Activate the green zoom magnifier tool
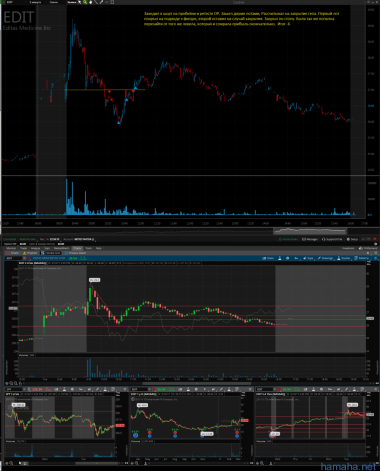Screen dimensions: 380x471 pos(85,2)
